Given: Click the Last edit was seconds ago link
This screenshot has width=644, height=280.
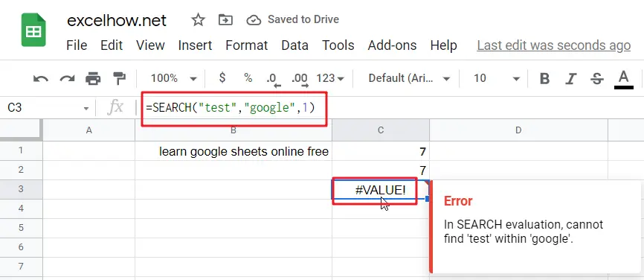Looking at the screenshot, I should tap(553, 45).
